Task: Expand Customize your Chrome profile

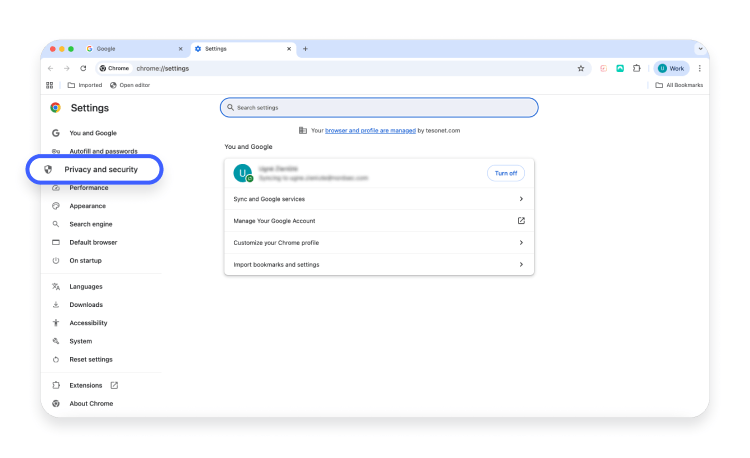Action: tap(379, 242)
